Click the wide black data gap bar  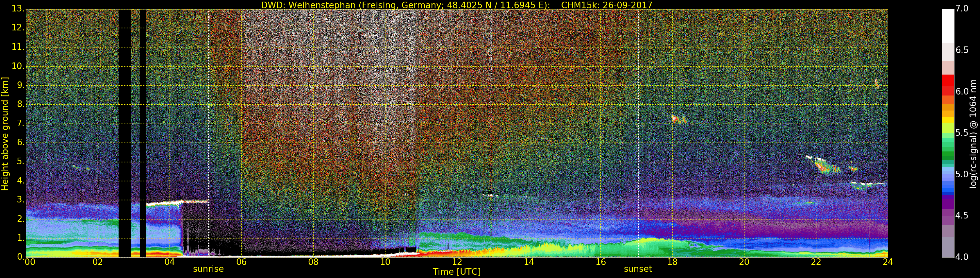pyautogui.click(x=124, y=133)
